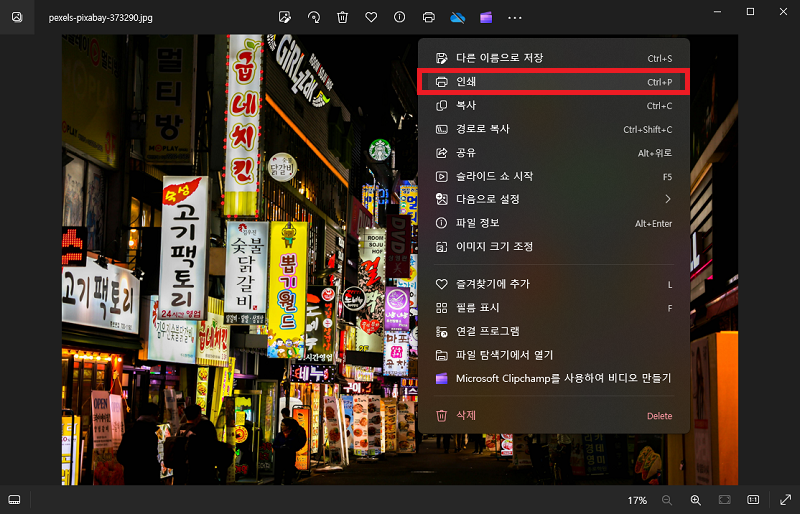Click the grid icon beside '필름 표시'
The image size is (800, 514).
coord(441,308)
